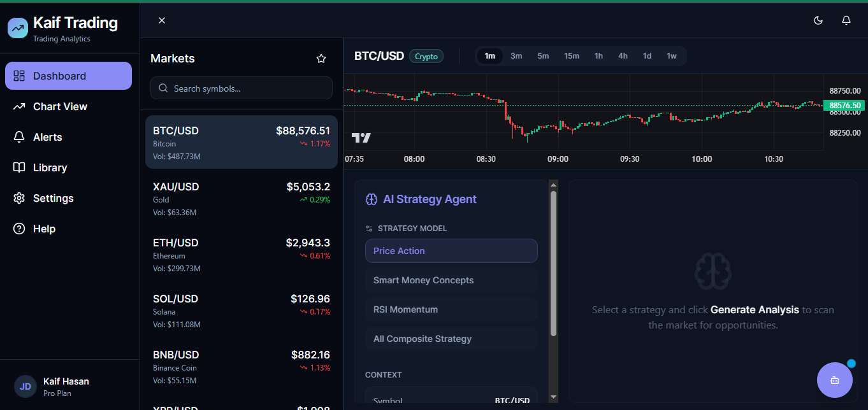Image resolution: width=868 pixels, height=410 pixels.
Task: Select the SOL/USD Solana row
Action: click(242, 310)
